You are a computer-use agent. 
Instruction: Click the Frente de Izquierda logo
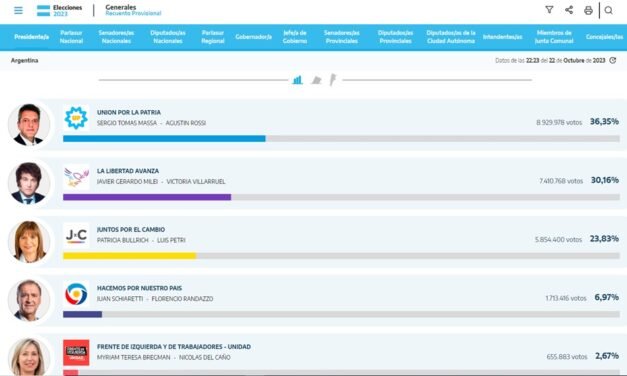click(x=76, y=352)
